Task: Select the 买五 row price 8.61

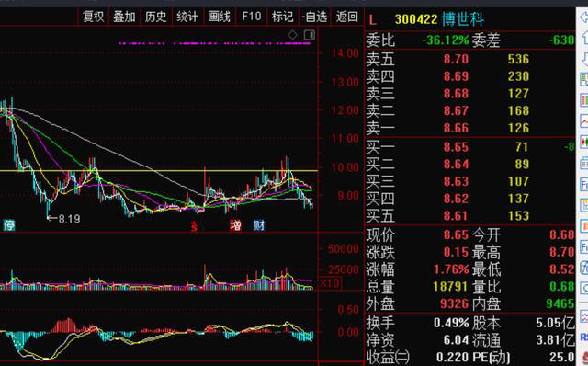Action: (x=456, y=216)
